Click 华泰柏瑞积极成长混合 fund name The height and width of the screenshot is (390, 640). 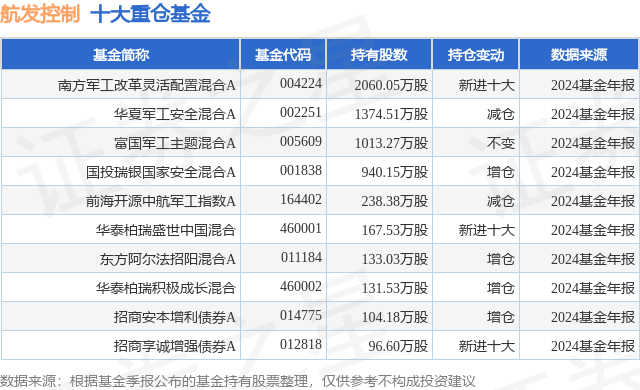166,288
